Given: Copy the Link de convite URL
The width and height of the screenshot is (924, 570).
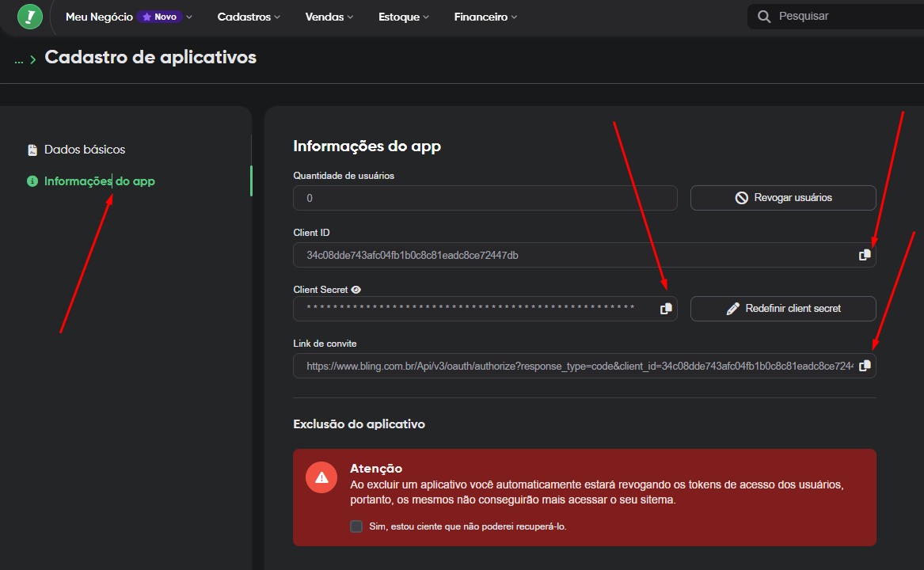Looking at the screenshot, I should point(865,366).
